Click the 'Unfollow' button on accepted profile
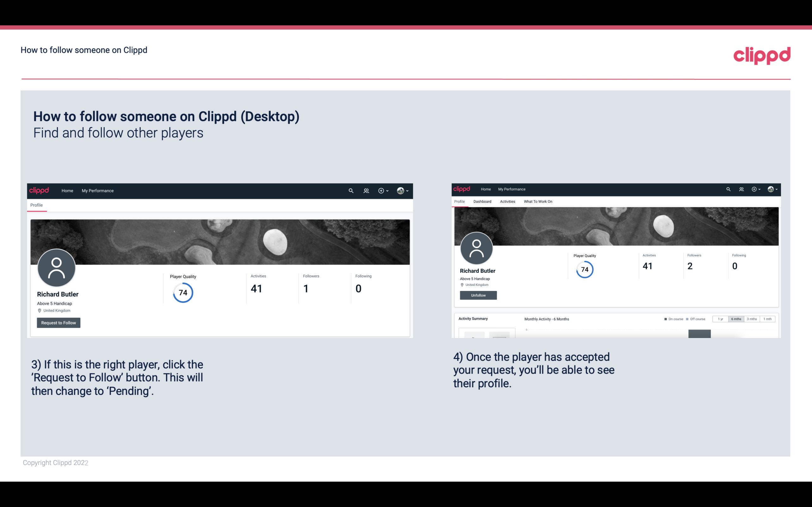812x507 pixels. (x=477, y=295)
